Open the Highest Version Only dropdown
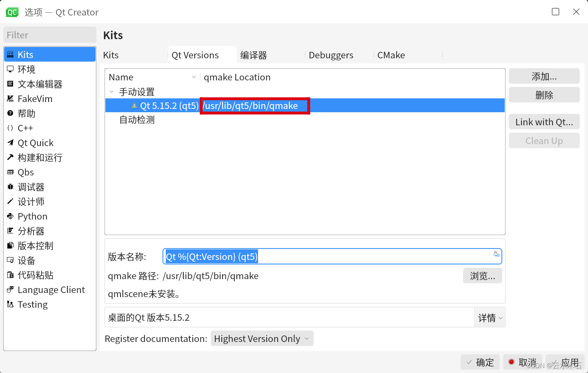Image resolution: width=588 pixels, height=373 pixels. click(262, 339)
